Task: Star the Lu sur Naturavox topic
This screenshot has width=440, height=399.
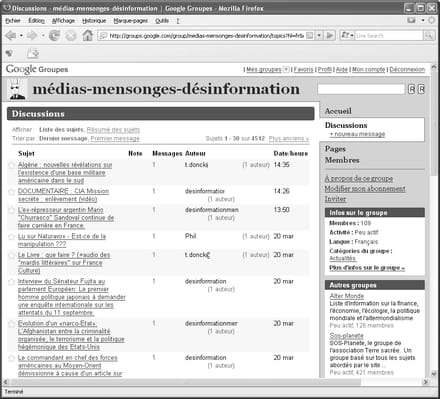Action: click(x=12, y=237)
